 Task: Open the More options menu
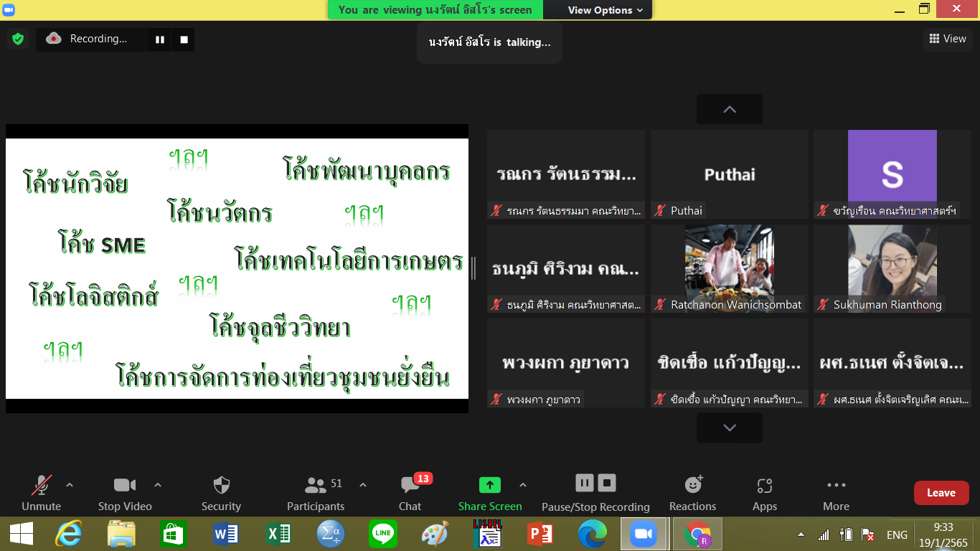point(837,494)
